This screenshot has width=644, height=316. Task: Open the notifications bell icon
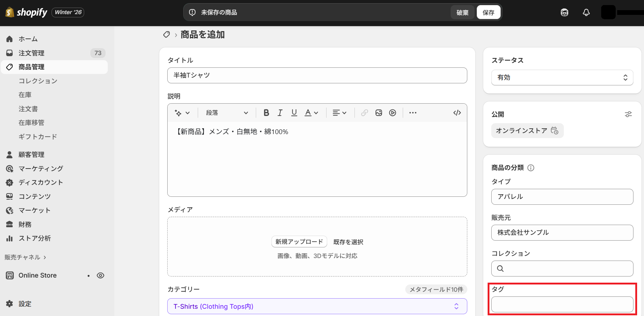point(586,12)
